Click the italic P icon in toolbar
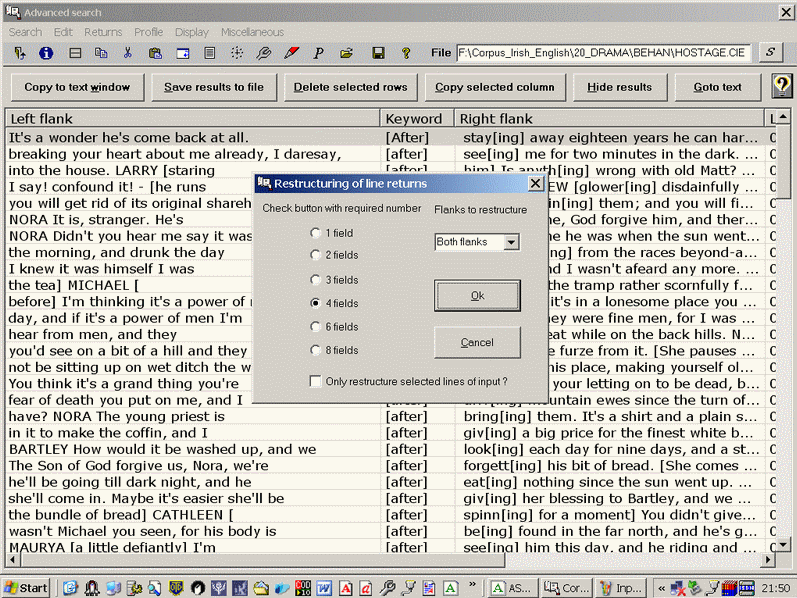This screenshot has height=598, width=797. coord(318,53)
